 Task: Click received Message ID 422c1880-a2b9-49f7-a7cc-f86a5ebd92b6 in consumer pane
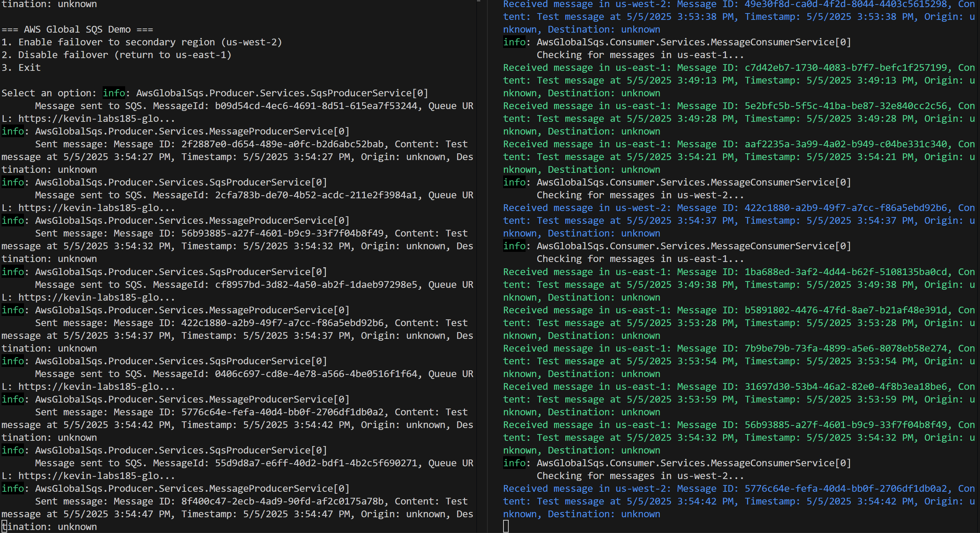tap(846, 208)
